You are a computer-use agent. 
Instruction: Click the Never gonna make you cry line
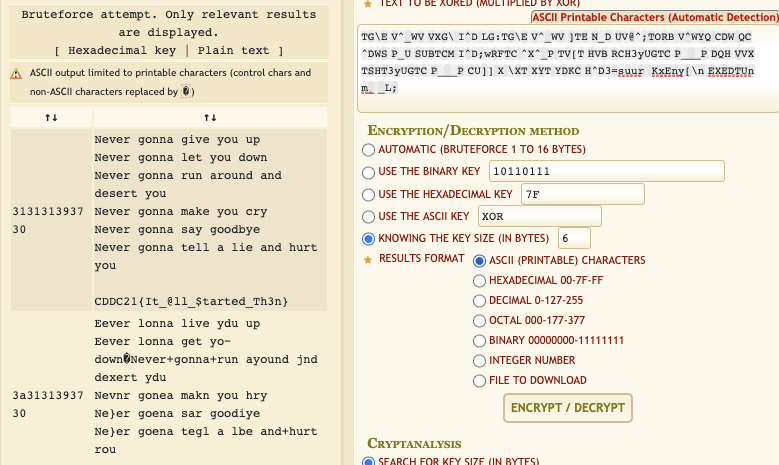point(181,212)
